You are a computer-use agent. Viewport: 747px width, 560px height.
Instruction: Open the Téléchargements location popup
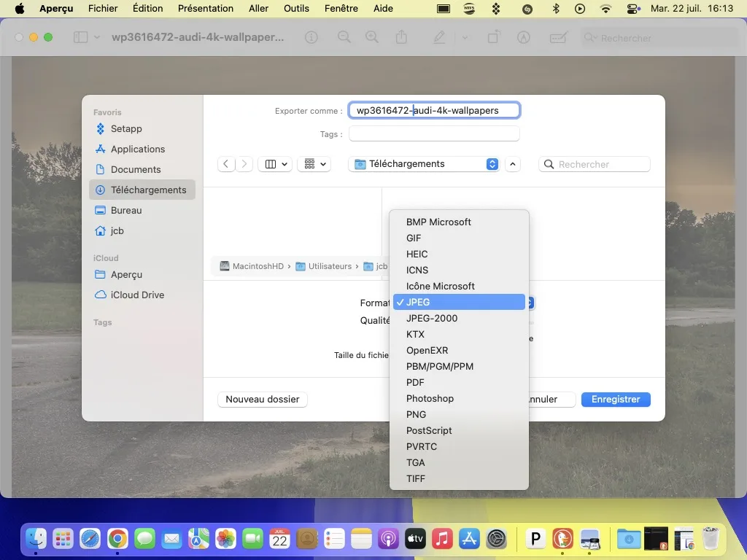click(424, 164)
